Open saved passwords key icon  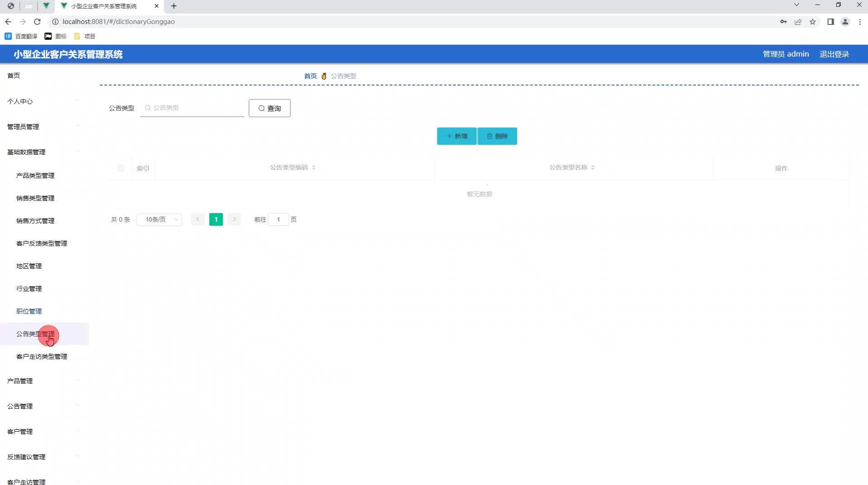pos(783,22)
